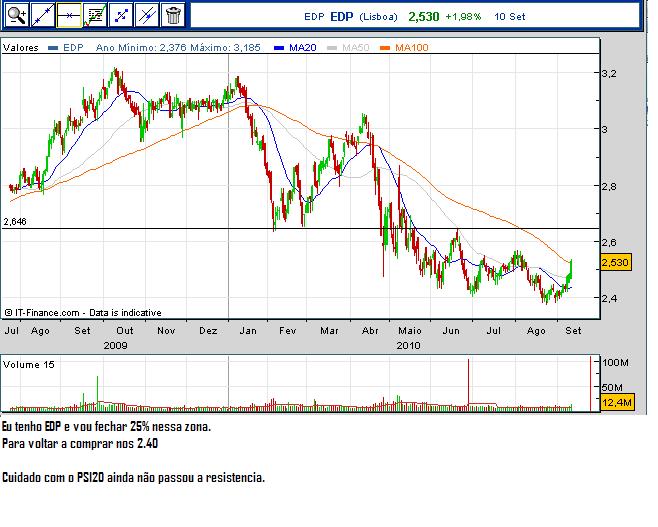Click the 50M volume axis value
Viewport: 658px width, 527px height.
[612, 387]
